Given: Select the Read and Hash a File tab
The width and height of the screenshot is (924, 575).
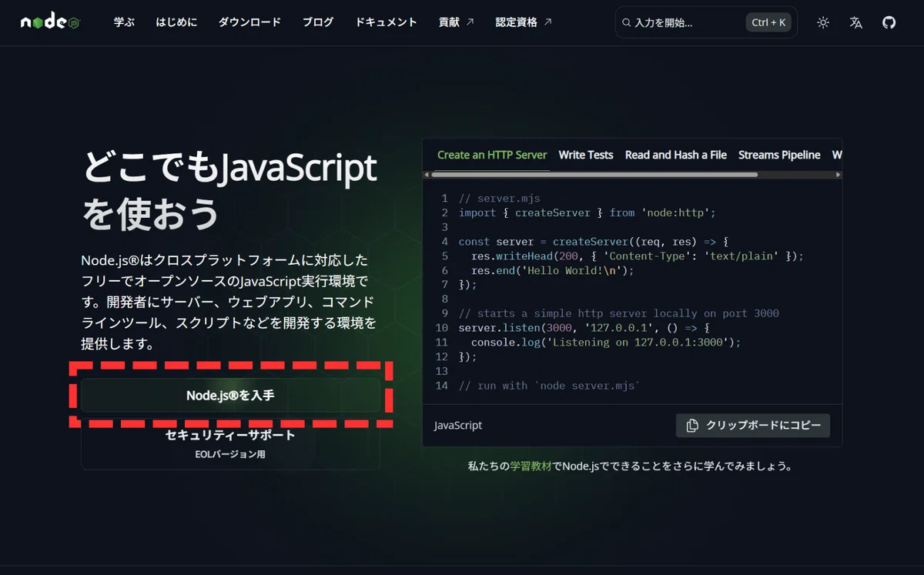Looking at the screenshot, I should (676, 155).
